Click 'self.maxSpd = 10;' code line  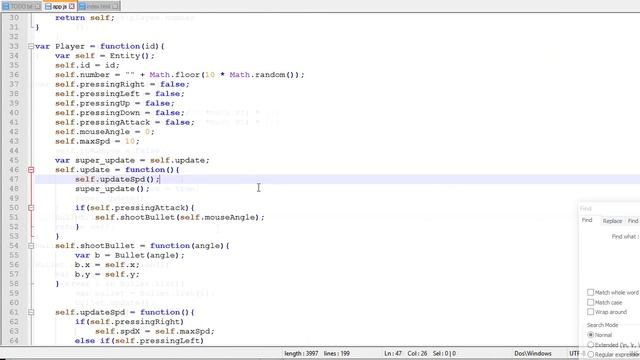pyautogui.click(x=97, y=141)
